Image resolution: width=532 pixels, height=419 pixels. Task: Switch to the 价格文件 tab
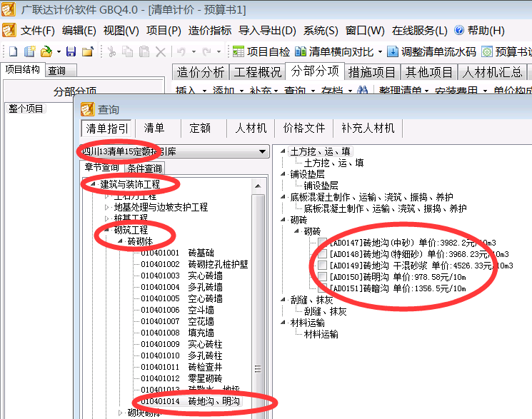point(304,128)
